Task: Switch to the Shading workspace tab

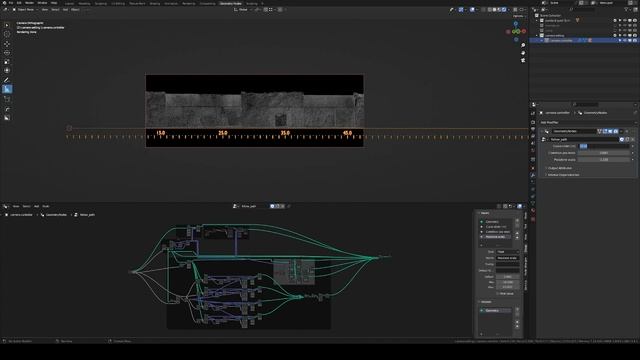Action: coord(154,3)
